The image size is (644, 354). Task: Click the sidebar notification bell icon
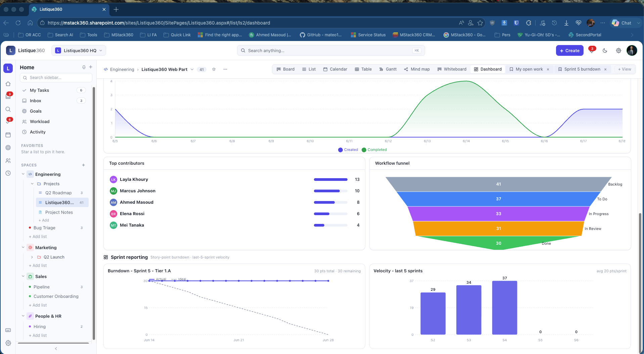[x=84, y=67]
